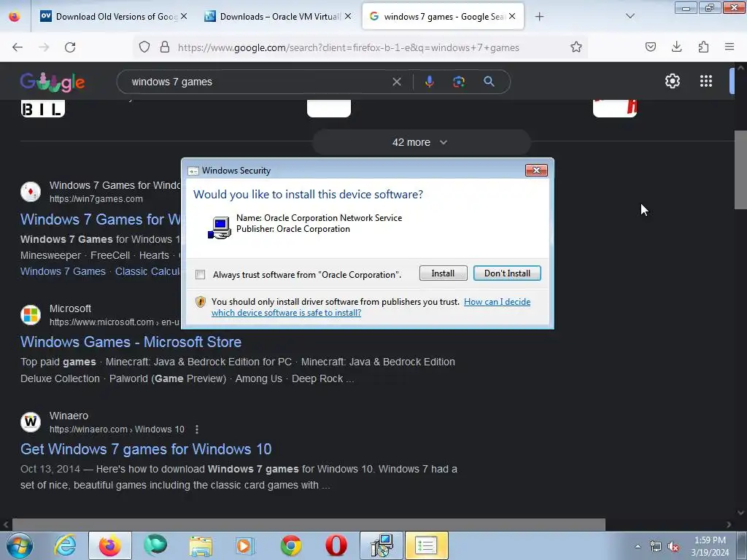Open Get Windows 7 games for Windows 10
Screen dimensions: 747x560
click(146, 449)
